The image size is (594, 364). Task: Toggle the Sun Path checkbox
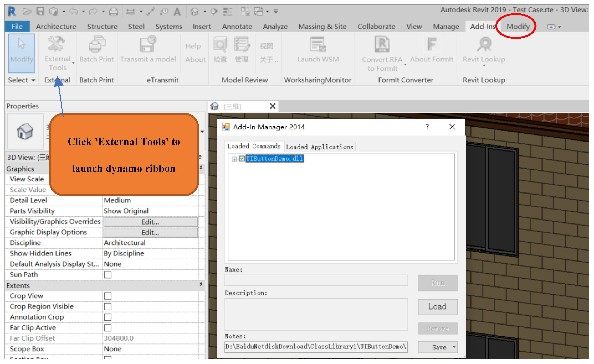click(x=108, y=275)
